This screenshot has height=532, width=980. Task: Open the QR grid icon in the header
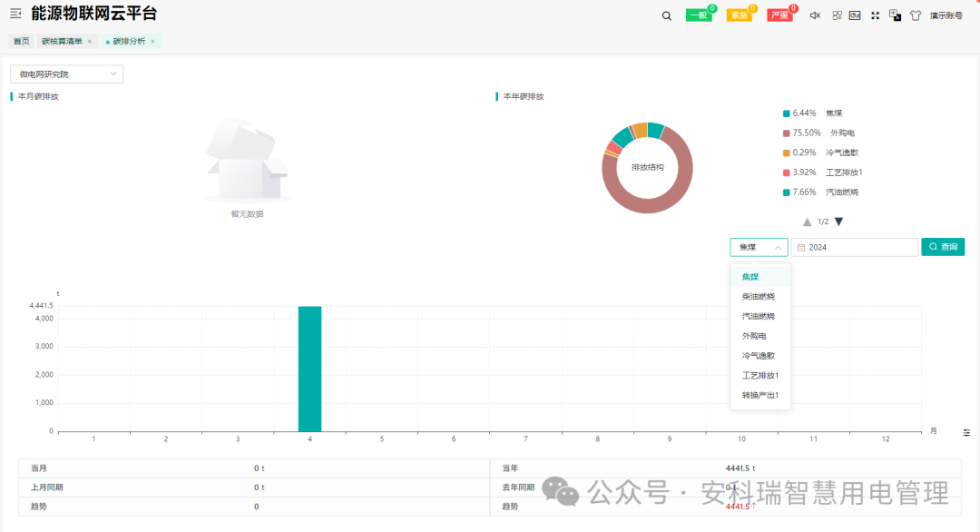837,15
